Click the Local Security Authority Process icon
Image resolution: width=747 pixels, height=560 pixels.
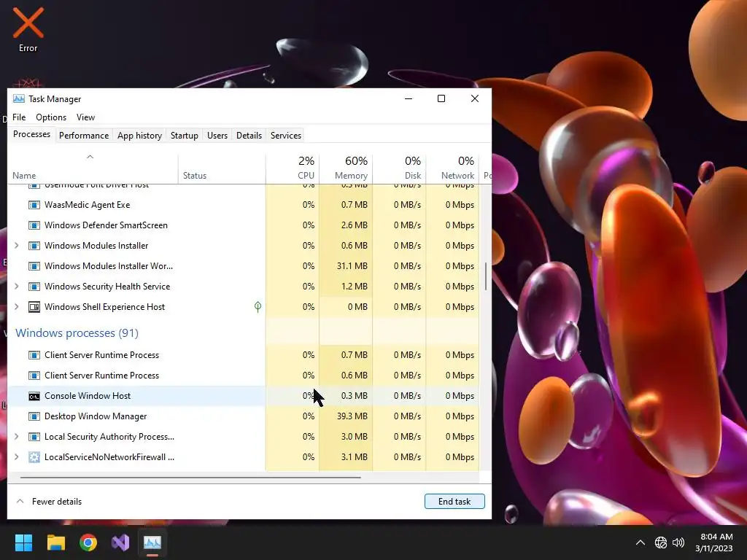[x=34, y=437]
